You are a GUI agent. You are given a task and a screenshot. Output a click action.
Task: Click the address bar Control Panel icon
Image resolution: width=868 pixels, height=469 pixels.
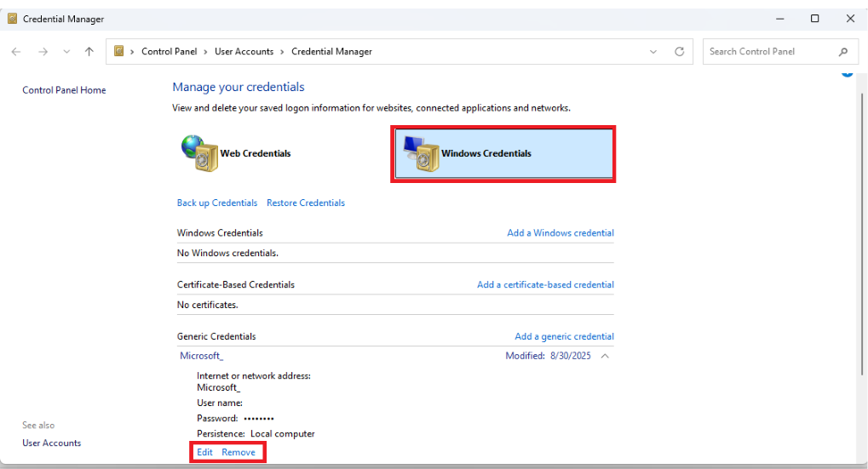(x=118, y=51)
